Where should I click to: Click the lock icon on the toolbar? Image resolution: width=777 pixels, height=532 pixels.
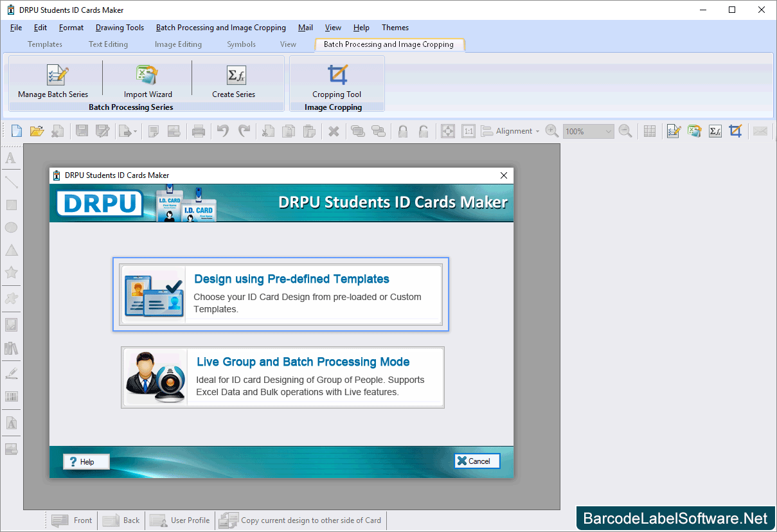coord(402,130)
